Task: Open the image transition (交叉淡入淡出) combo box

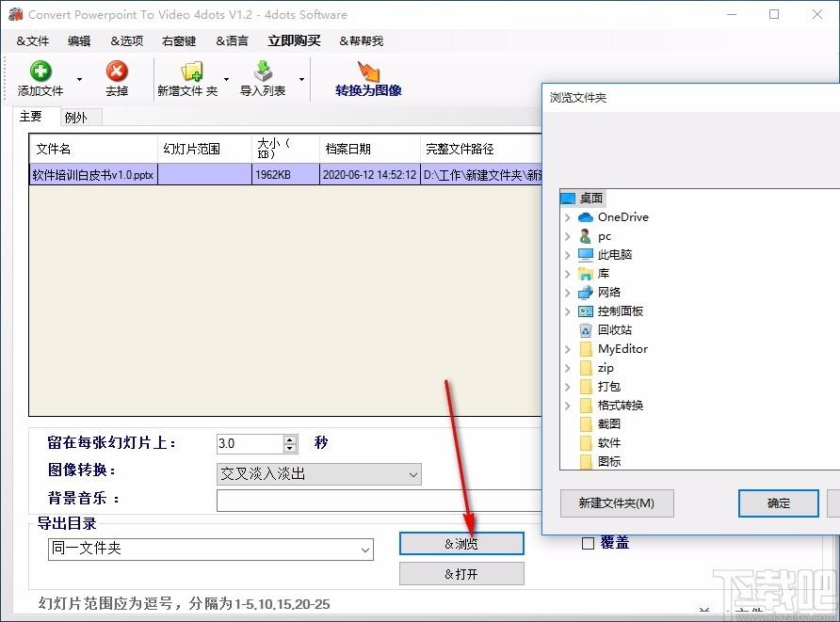Action: (x=318, y=474)
